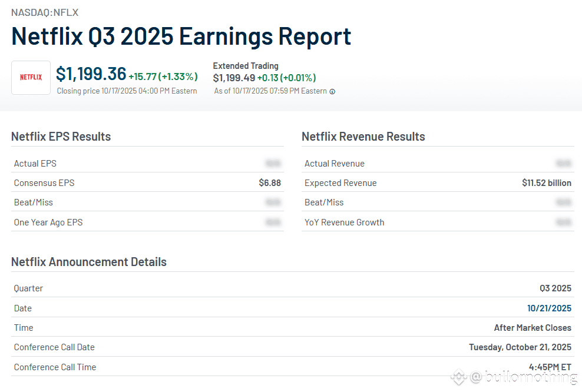Click the Netflix Q3 2025 Earnings Report title

(181, 36)
